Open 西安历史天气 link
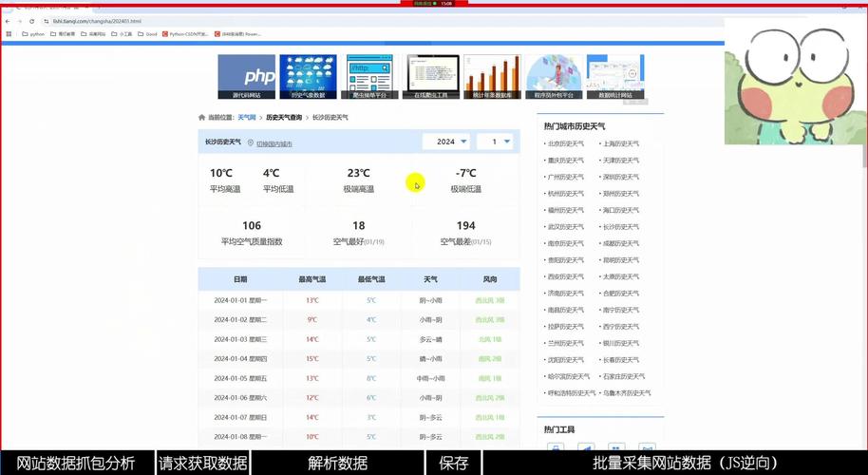Image resolution: width=868 pixels, height=475 pixels. click(566, 276)
